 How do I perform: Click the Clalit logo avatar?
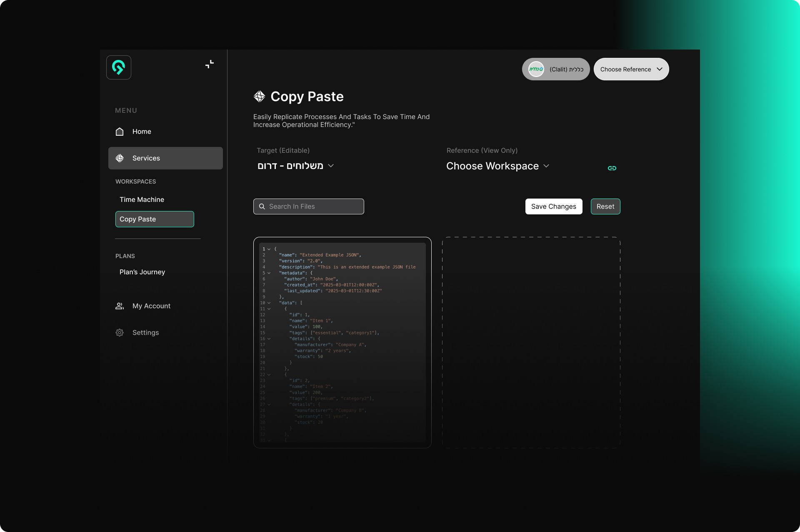536,69
